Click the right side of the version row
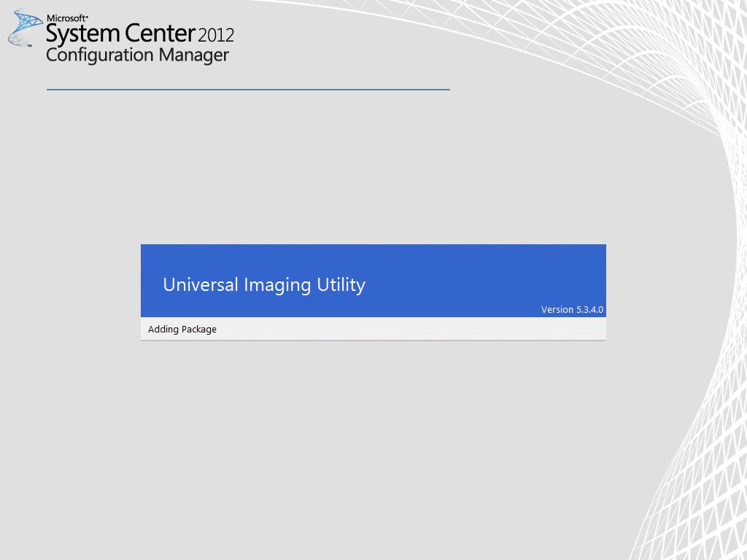The height and width of the screenshot is (560, 747). click(573, 309)
